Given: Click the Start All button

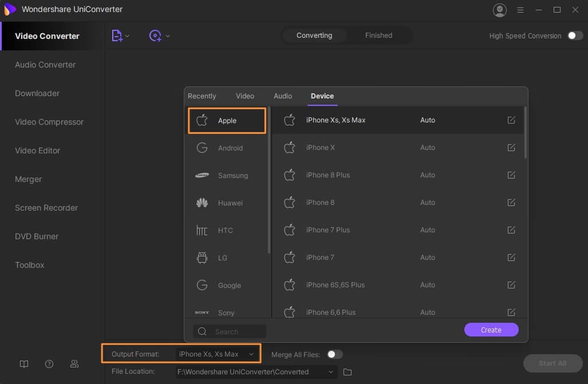Looking at the screenshot, I should coord(553,363).
